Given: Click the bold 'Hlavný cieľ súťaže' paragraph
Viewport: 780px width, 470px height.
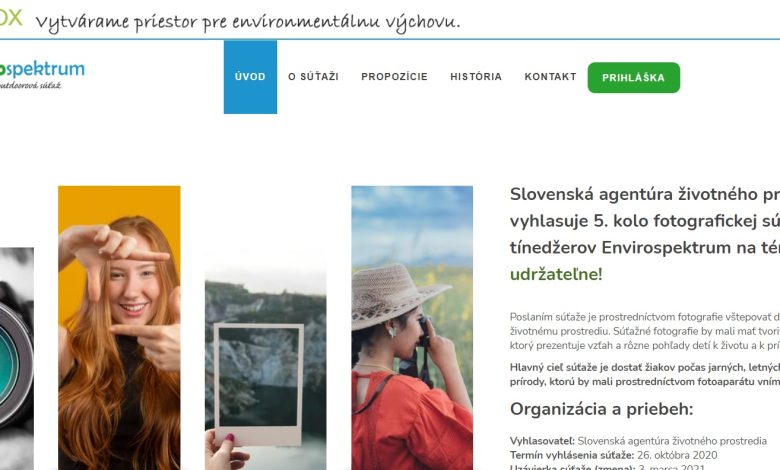Looking at the screenshot, I should click(x=645, y=375).
